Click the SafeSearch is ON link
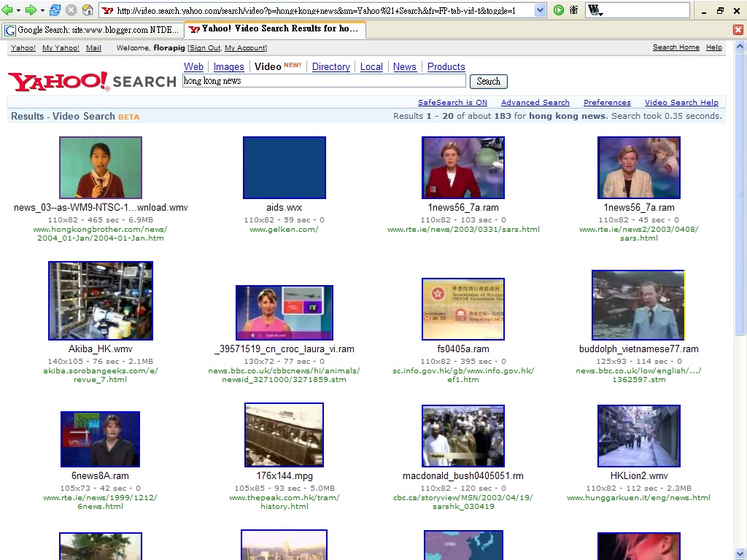The image size is (747, 560). pos(452,102)
